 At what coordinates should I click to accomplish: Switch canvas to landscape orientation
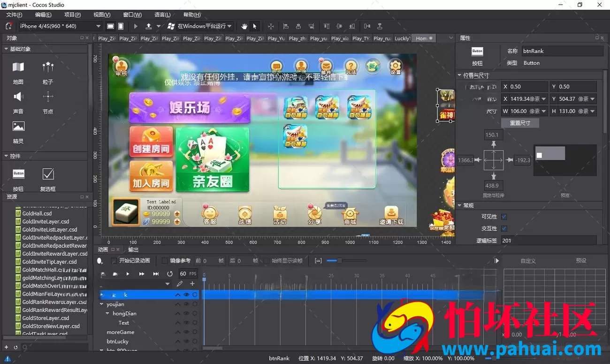tap(110, 26)
